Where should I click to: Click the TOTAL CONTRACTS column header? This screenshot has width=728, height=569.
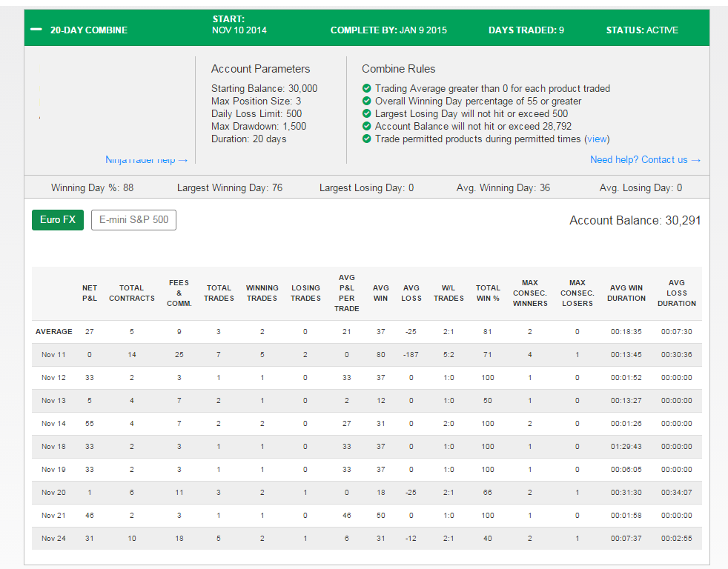132,293
